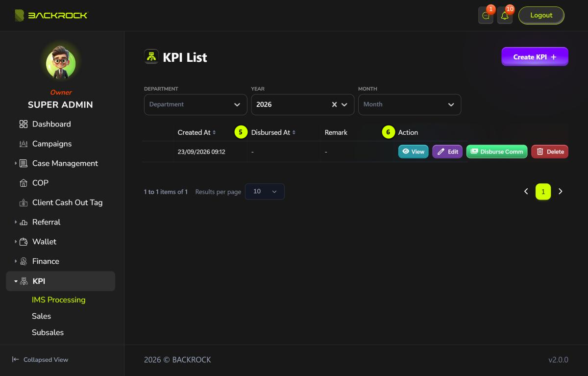Go to the next page arrow
The image size is (588, 376).
click(561, 192)
